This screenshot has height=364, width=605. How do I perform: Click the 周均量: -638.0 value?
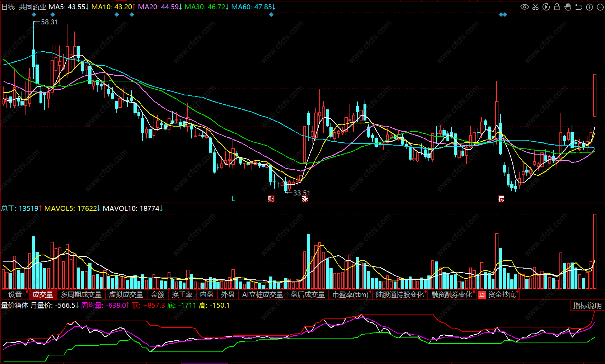click(x=105, y=306)
